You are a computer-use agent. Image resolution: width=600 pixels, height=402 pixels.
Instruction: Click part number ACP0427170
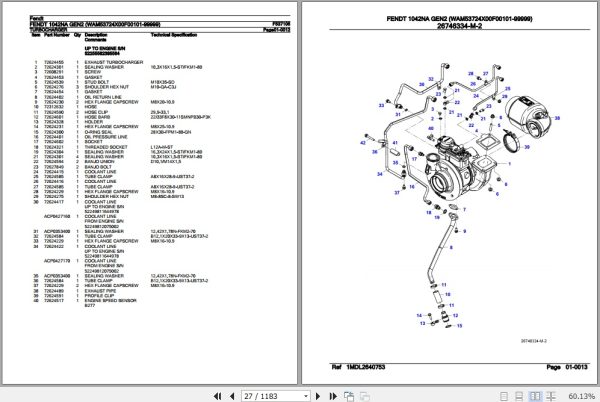point(57,261)
